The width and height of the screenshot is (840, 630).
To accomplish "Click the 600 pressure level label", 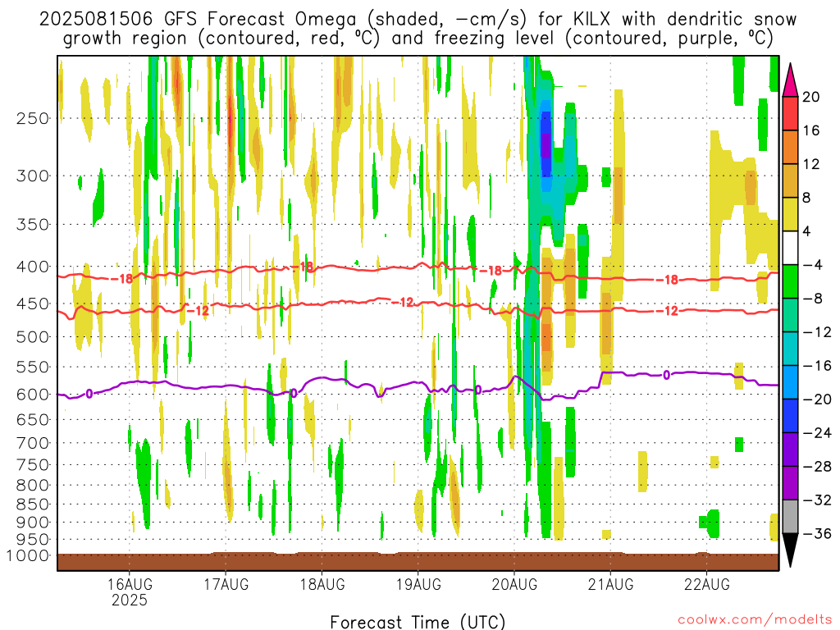I will point(33,395).
